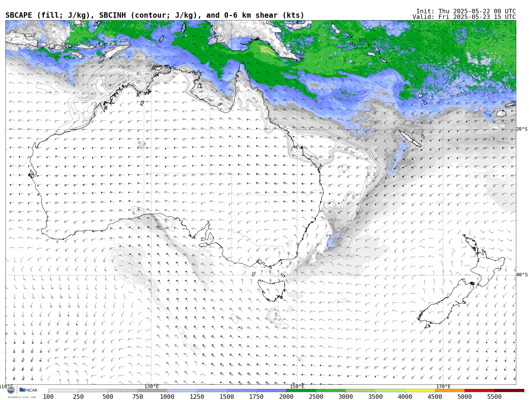Pick the lime green 3500–4000 colorbar swatch

click(390, 391)
